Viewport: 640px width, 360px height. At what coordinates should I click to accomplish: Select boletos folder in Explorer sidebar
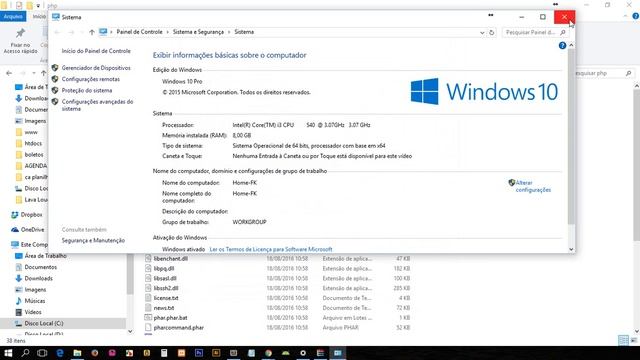click(x=33, y=155)
